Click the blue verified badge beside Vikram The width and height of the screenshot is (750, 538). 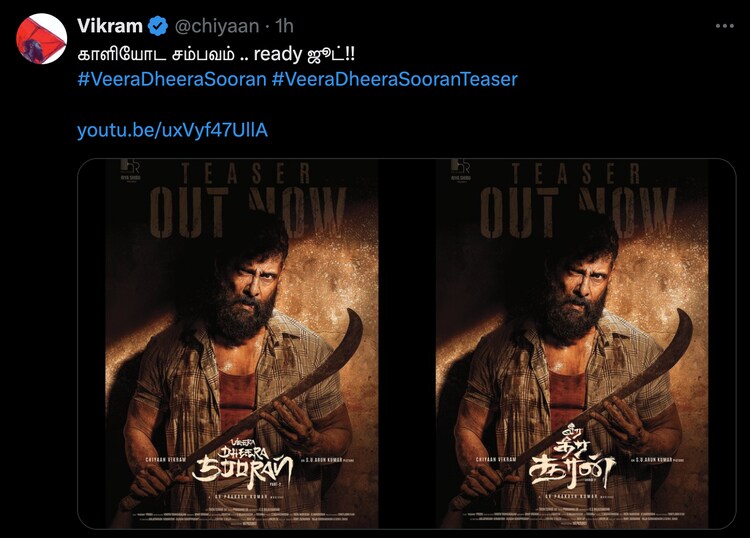click(x=157, y=26)
